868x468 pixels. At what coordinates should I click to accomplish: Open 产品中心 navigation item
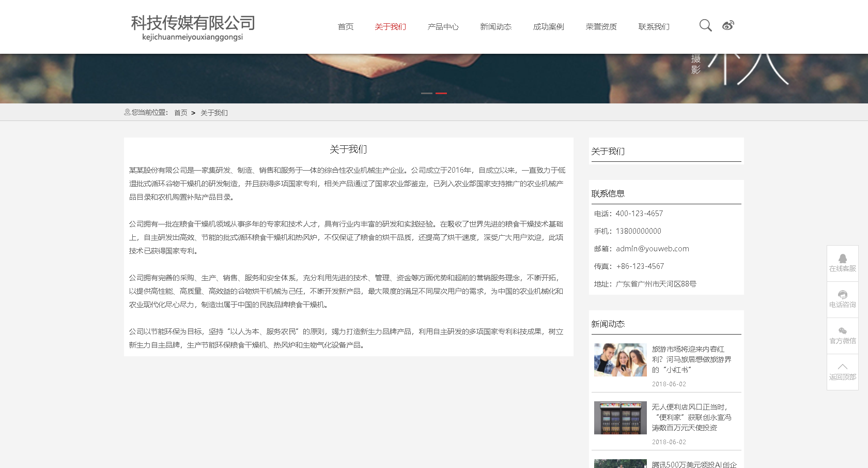pyautogui.click(x=443, y=27)
